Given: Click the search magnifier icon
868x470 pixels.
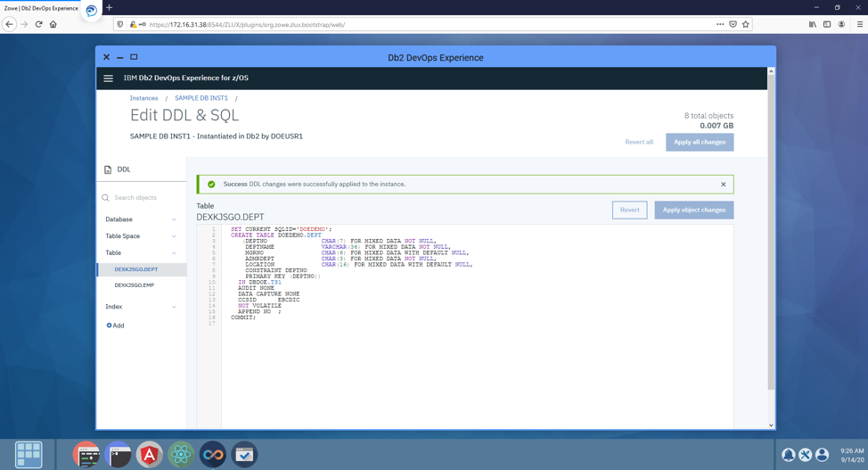Looking at the screenshot, I should coord(106,198).
